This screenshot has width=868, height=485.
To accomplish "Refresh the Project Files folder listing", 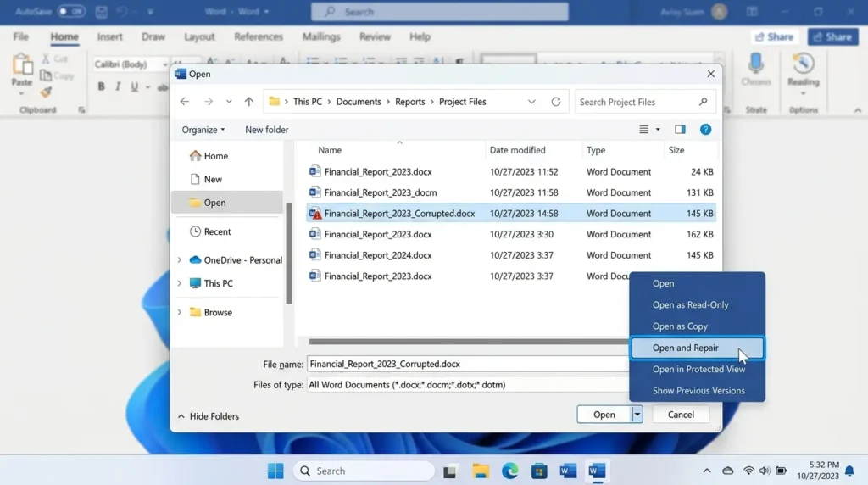I will coord(556,102).
